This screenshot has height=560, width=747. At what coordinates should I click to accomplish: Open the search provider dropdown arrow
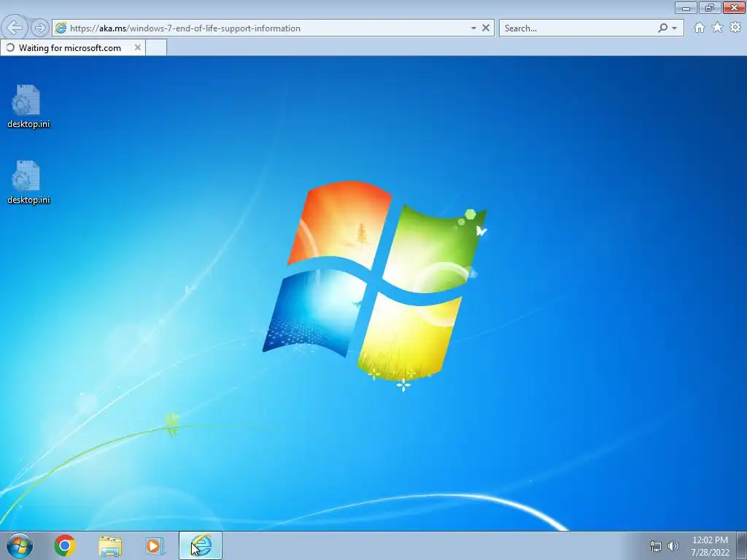tap(674, 28)
